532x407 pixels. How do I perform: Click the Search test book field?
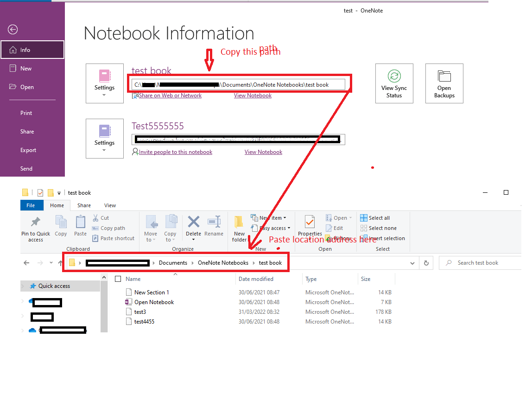pyautogui.click(x=480, y=263)
